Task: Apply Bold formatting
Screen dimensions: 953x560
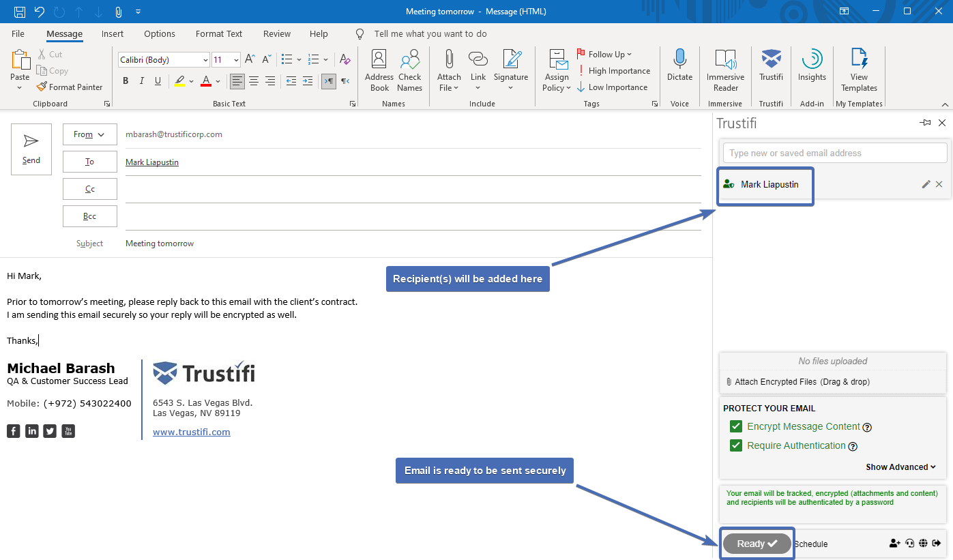Action: point(126,81)
